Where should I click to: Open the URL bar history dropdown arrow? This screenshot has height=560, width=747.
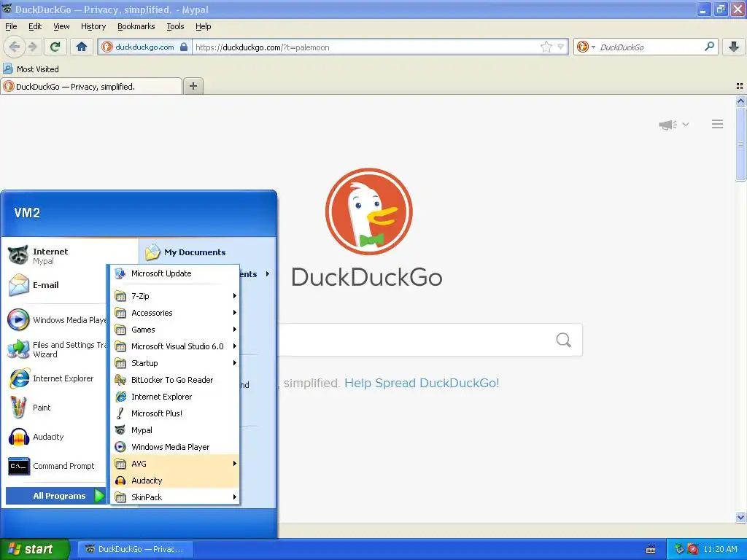tap(561, 47)
